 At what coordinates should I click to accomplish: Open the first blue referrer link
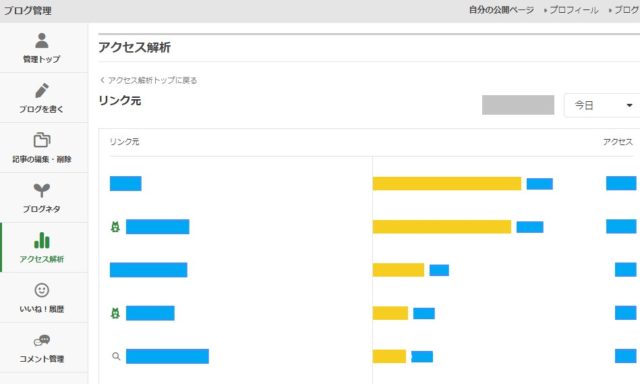(126, 184)
